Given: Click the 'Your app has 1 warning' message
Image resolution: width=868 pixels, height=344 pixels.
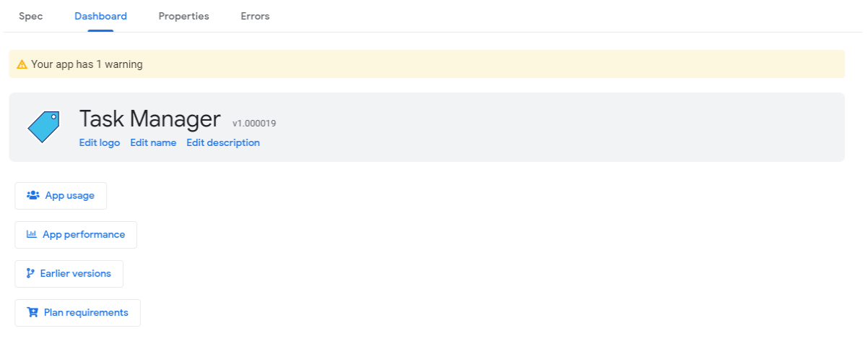Looking at the screenshot, I should (x=87, y=64).
